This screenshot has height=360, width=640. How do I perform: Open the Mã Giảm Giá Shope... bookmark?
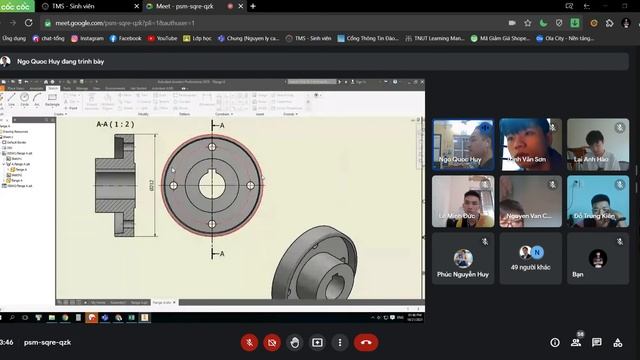(x=500, y=38)
